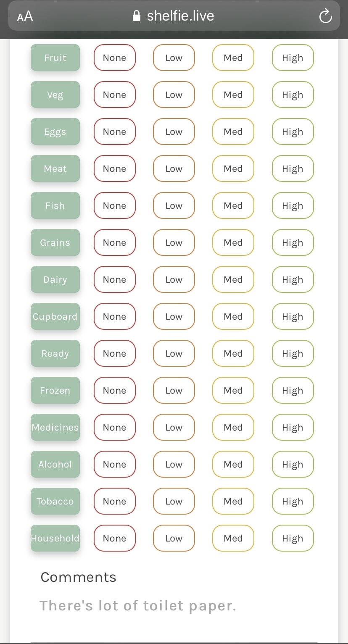Set Tobacco to Low
The width and height of the screenshot is (348, 644).
point(174,501)
